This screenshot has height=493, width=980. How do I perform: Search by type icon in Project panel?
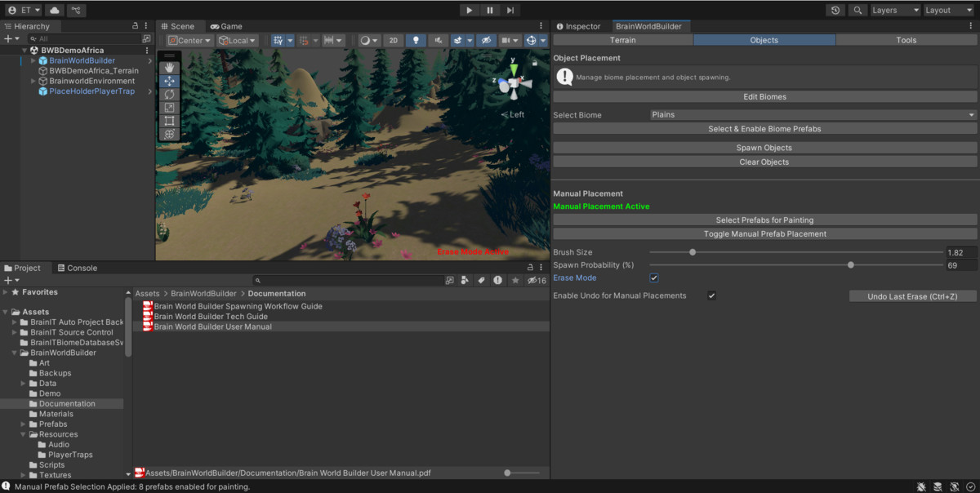coord(465,280)
